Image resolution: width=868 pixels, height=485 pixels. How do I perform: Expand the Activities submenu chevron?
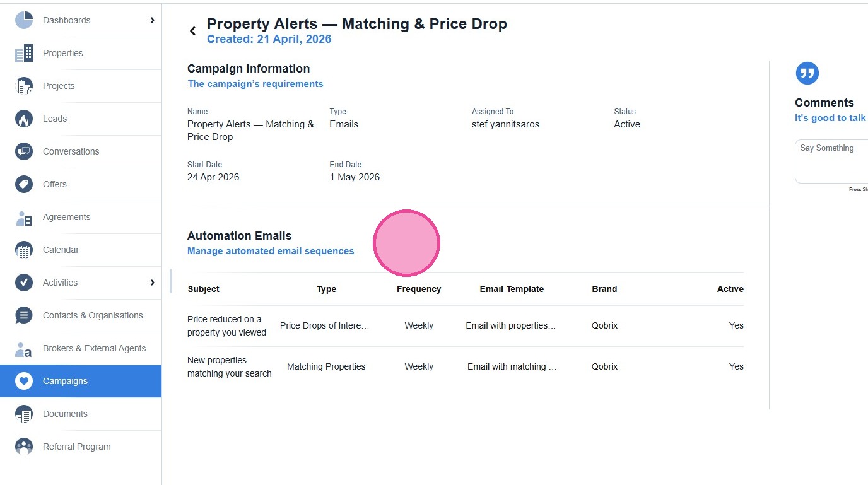(x=152, y=283)
